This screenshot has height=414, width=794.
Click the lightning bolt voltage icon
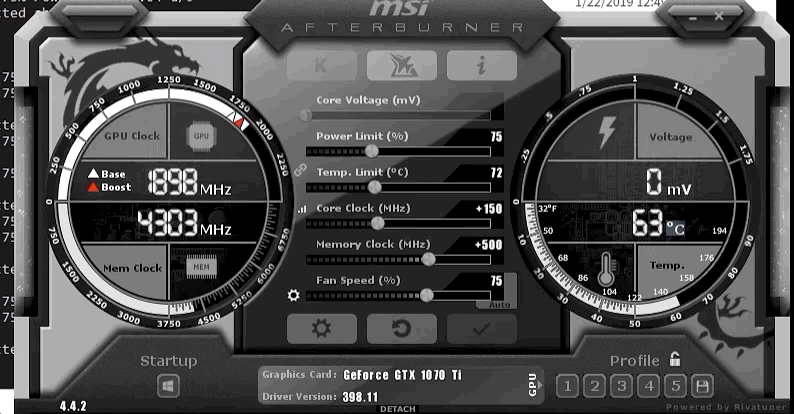point(607,133)
